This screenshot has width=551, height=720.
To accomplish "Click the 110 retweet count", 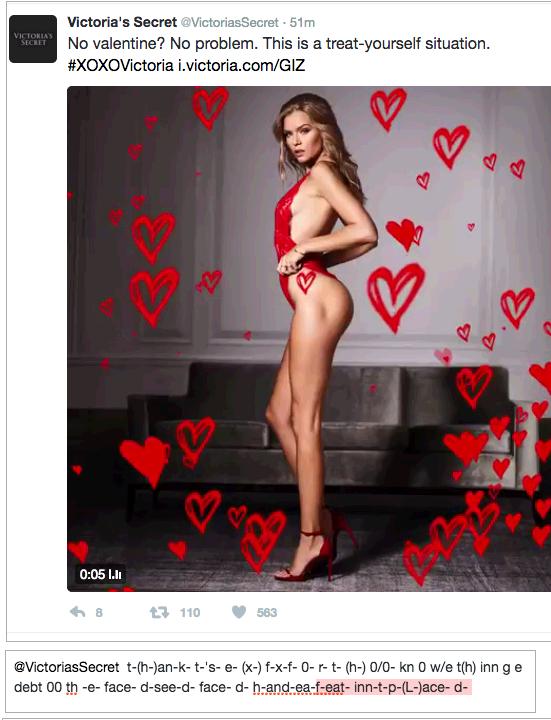I will click(x=190, y=613).
